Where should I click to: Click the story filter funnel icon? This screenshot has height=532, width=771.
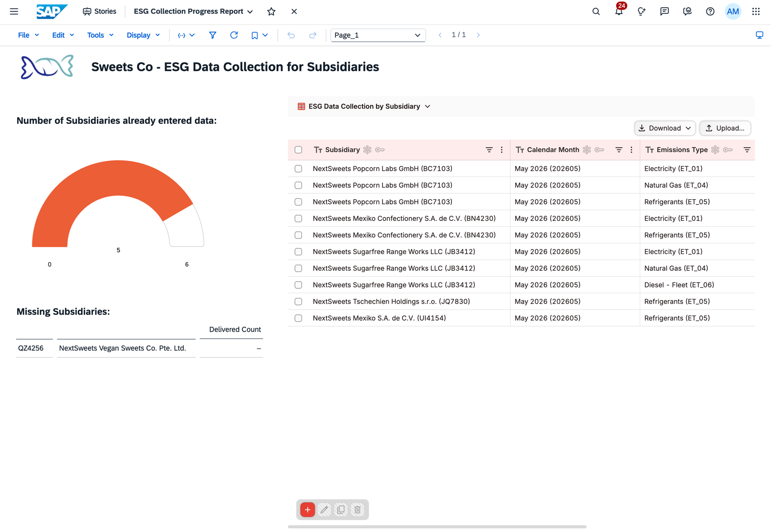point(212,35)
